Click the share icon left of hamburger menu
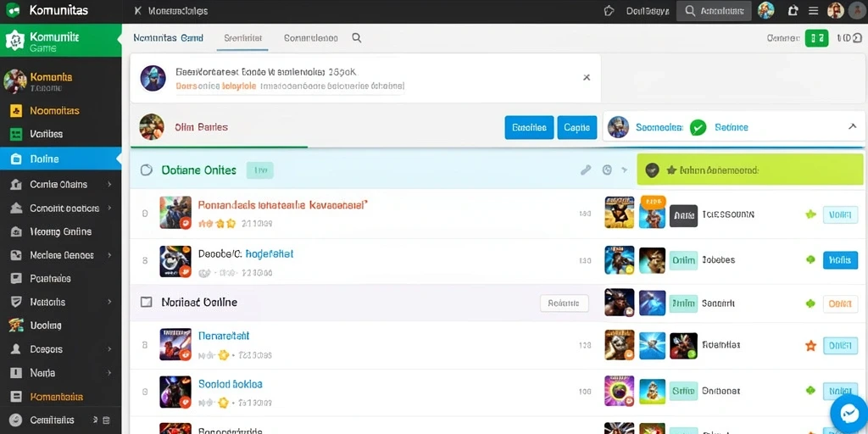This screenshot has width=868, height=434. click(793, 10)
